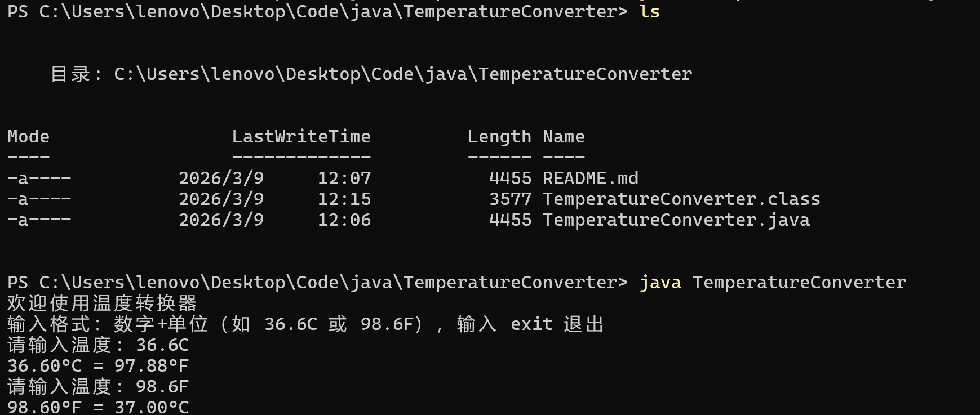Image resolution: width=980 pixels, height=415 pixels.
Task: Select the TemperatureConverter.class file name
Action: (681, 199)
